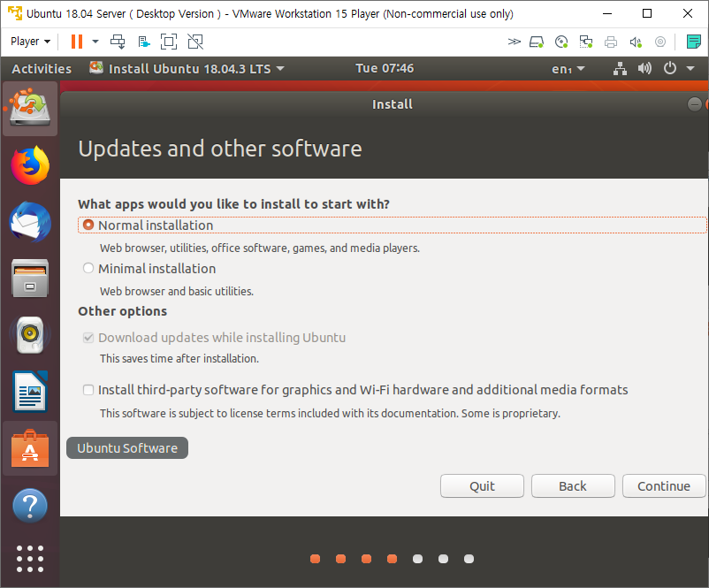Click Continue to proceed with installation
This screenshot has width=709, height=588.
[x=664, y=485]
